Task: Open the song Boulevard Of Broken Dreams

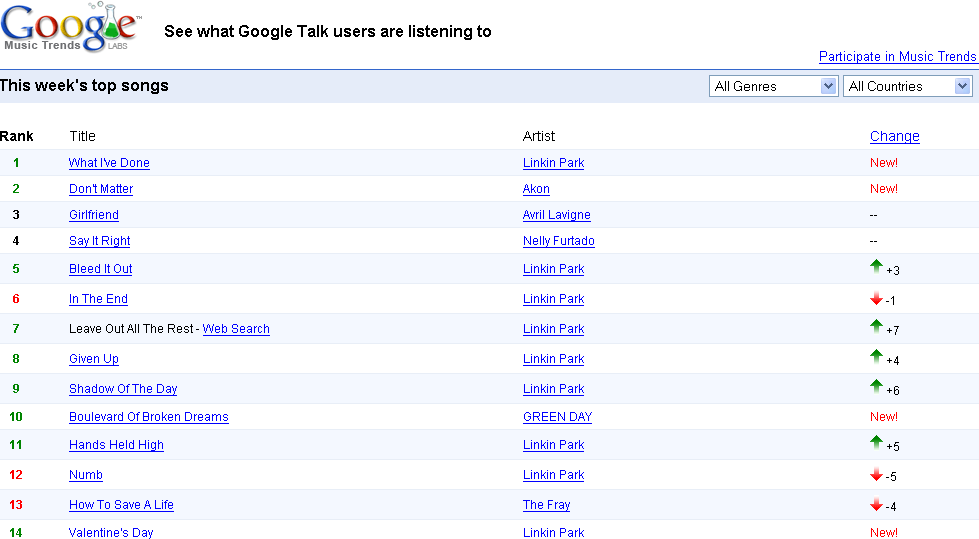Action: point(149,417)
